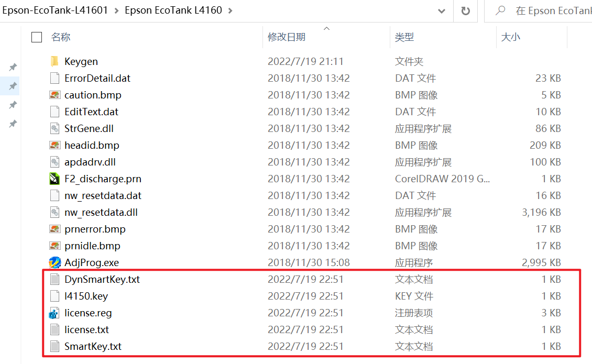Select file name apdadrv.dll

(x=90, y=162)
